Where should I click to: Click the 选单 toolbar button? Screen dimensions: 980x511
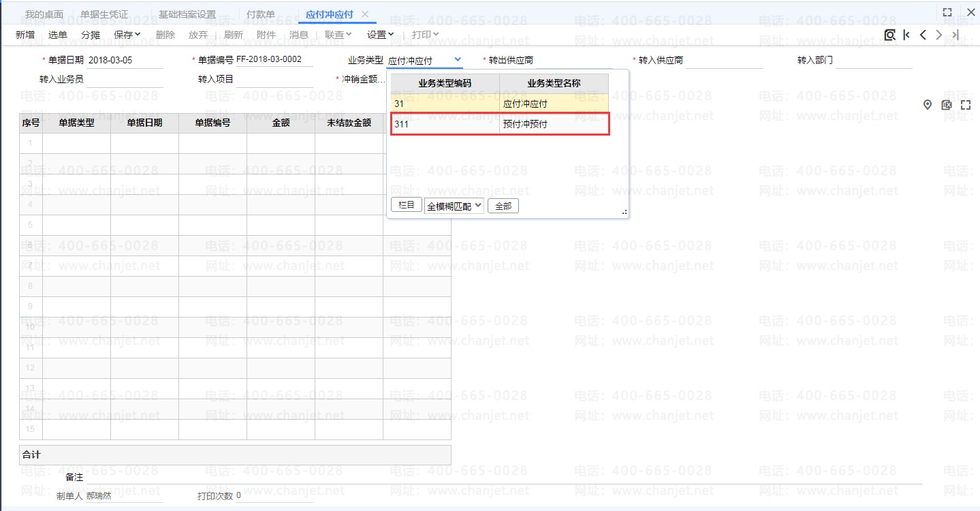(x=58, y=35)
